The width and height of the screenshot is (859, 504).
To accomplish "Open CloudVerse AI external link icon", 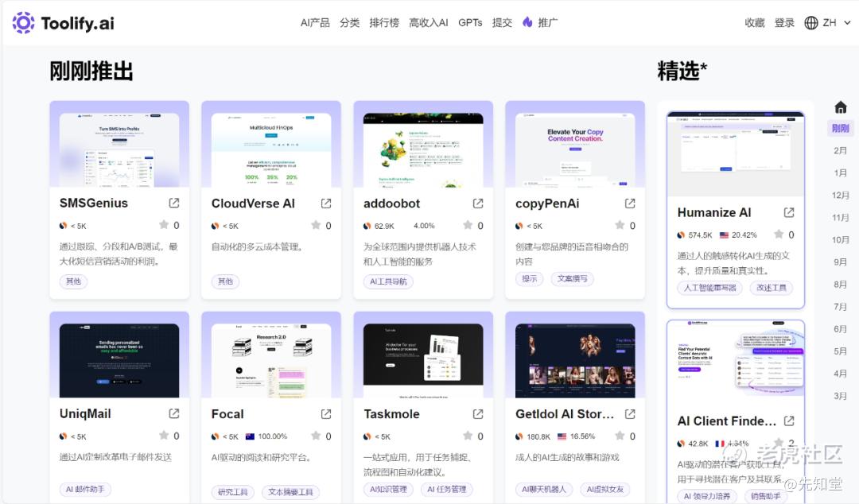I will click(x=326, y=204).
